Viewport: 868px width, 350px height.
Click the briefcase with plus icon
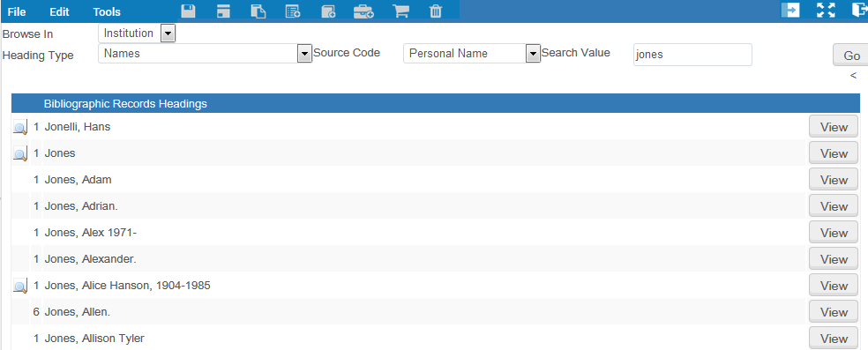363,11
